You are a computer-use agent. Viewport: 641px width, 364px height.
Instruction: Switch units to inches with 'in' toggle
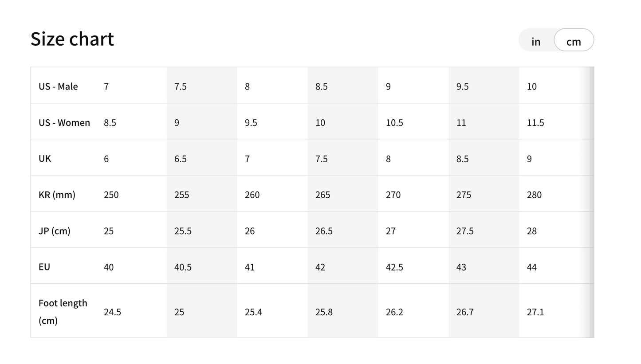[536, 40]
